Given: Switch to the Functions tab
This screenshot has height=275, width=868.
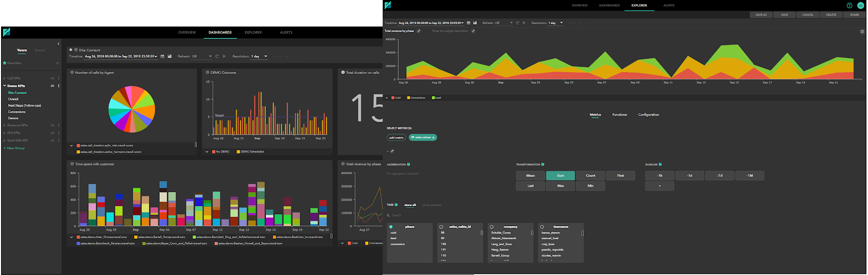Looking at the screenshot, I should (620, 114).
